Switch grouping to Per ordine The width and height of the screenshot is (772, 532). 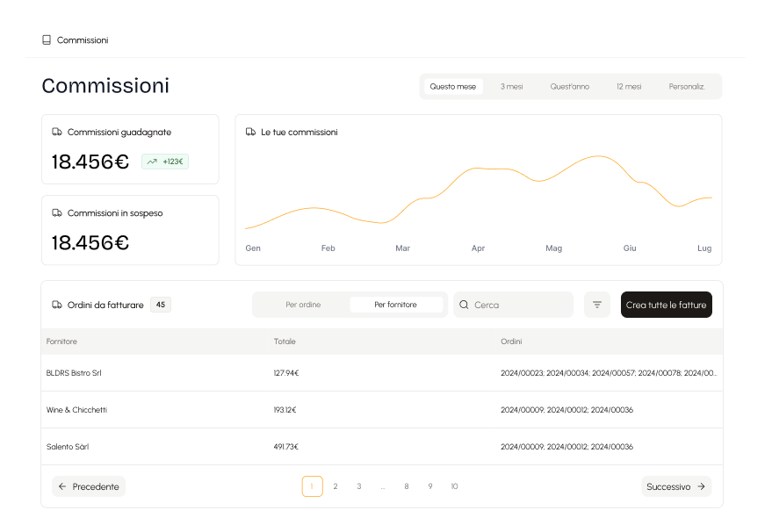tap(303, 304)
